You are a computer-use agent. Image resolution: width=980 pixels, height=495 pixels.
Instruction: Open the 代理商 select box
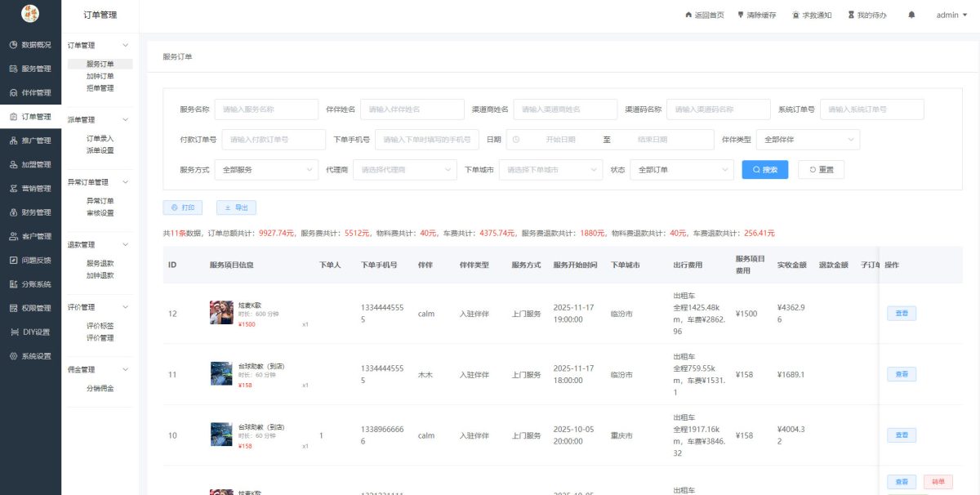(x=405, y=170)
